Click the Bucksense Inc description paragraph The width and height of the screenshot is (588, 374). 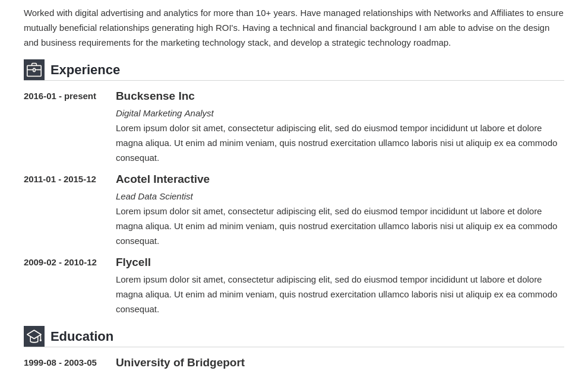[x=336, y=143]
